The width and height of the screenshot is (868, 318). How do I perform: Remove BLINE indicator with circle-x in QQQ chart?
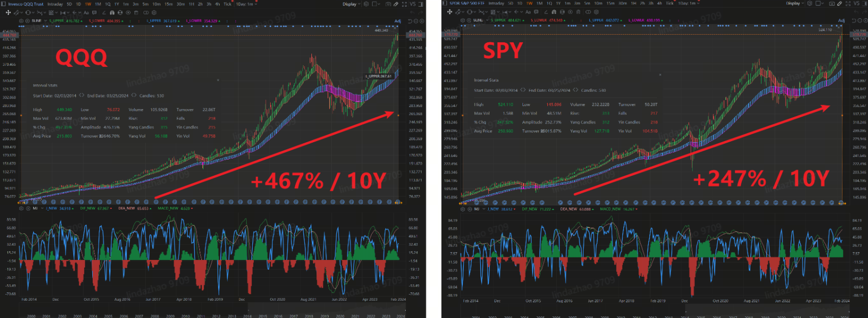[28, 21]
